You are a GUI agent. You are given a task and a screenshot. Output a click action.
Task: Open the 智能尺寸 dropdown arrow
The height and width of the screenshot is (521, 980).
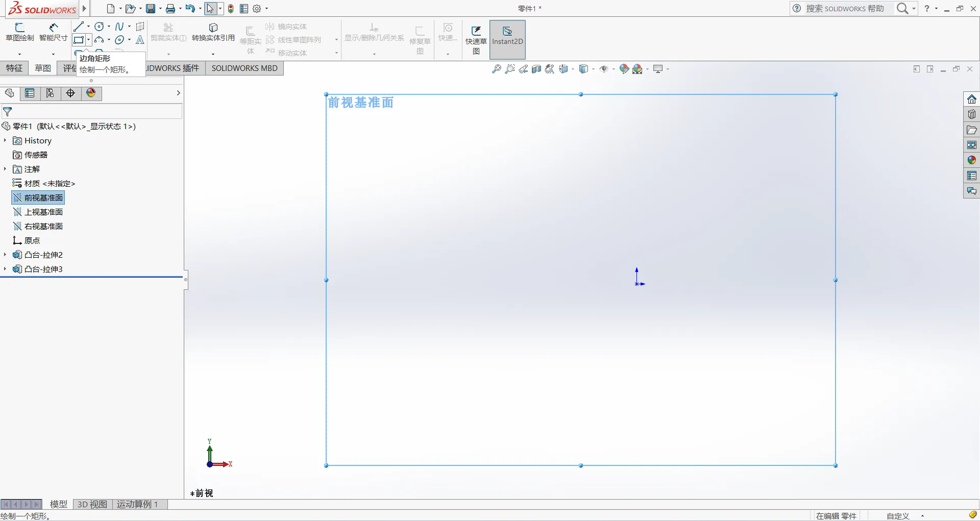53,54
